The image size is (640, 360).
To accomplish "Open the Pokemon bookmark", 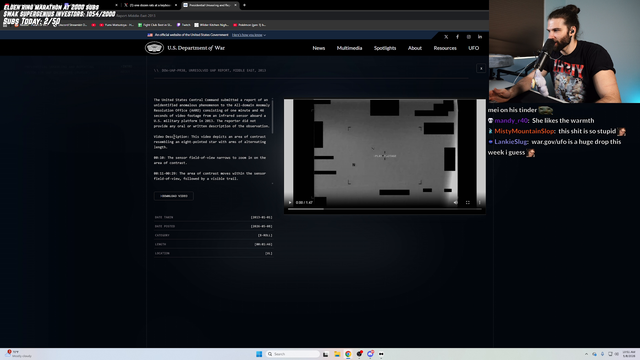I will pos(249,25).
